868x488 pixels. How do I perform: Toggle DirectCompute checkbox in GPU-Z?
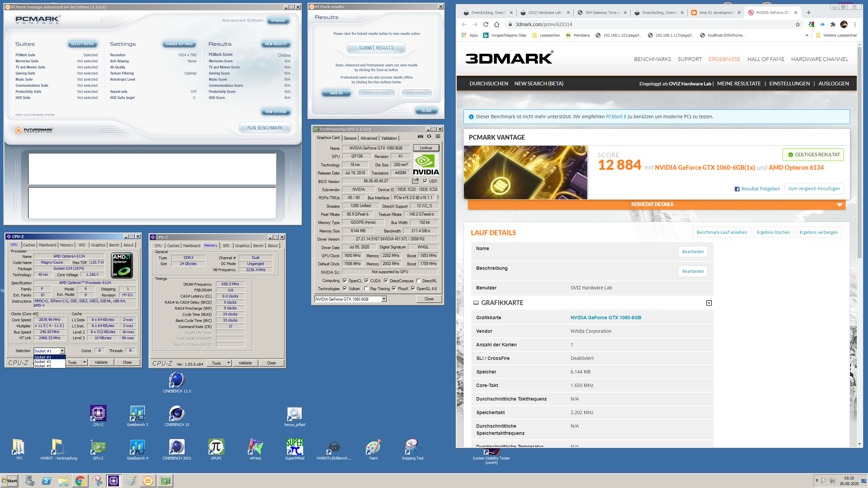[386, 281]
